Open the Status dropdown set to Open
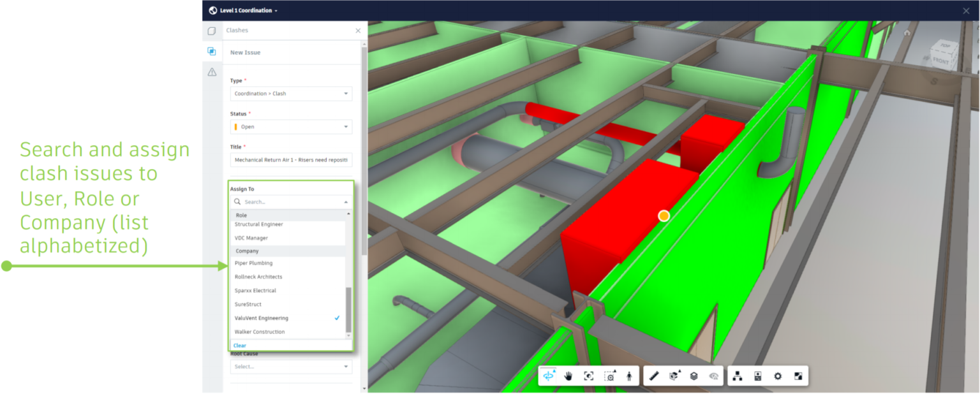This screenshot has height=394, width=980. [291, 126]
